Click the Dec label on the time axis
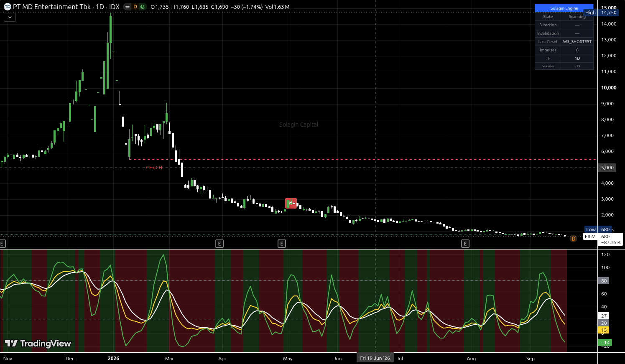 [x=70, y=359]
